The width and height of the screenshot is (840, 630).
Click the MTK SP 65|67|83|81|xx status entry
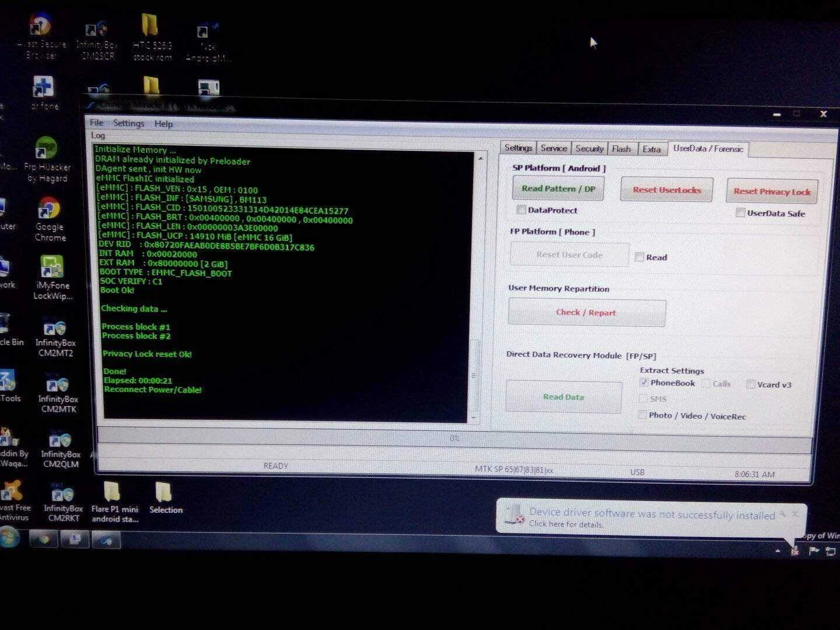514,470
